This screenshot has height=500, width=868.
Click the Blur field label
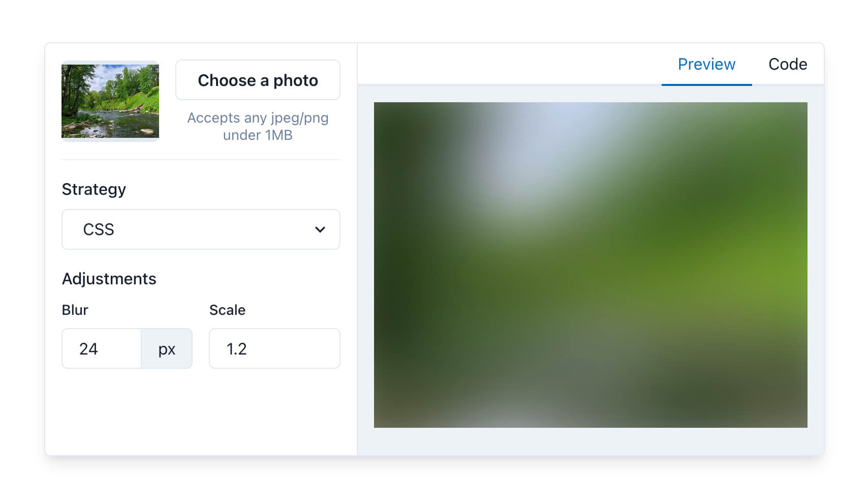(75, 310)
